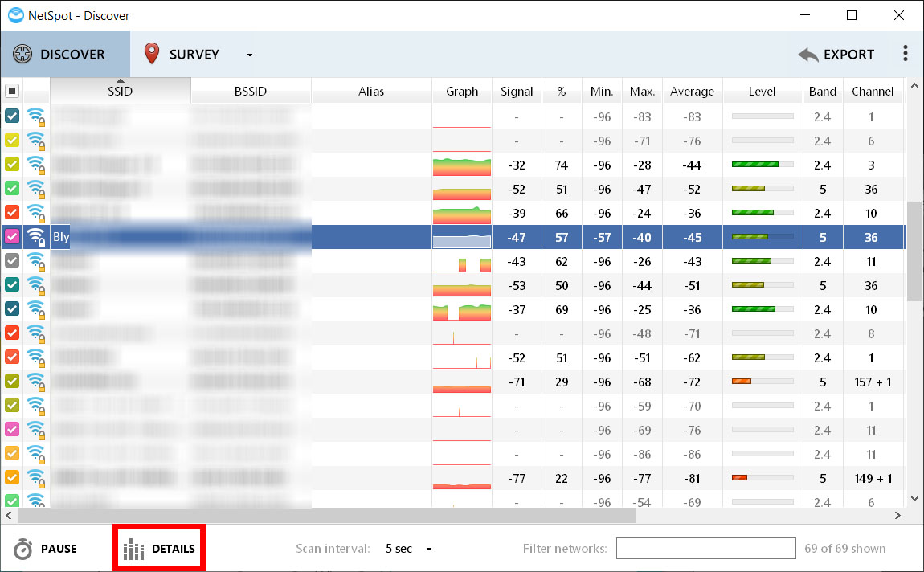Expand the Survey dropdown arrow
Viewport: 924px width, 572px height.
[250, 55]
